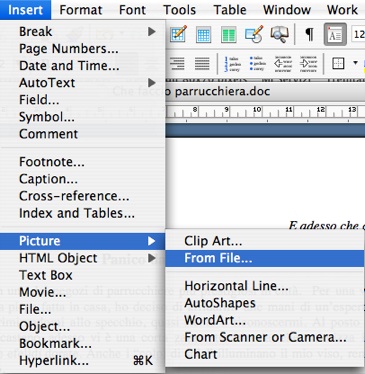Insert a Comment from the menu

point(83,134)
